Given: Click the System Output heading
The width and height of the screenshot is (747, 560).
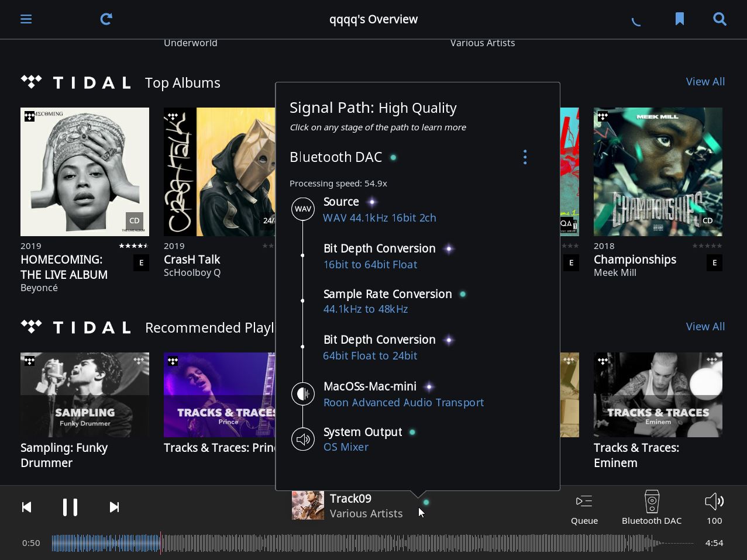Looking at the screenshot, I should click(363, 432).
